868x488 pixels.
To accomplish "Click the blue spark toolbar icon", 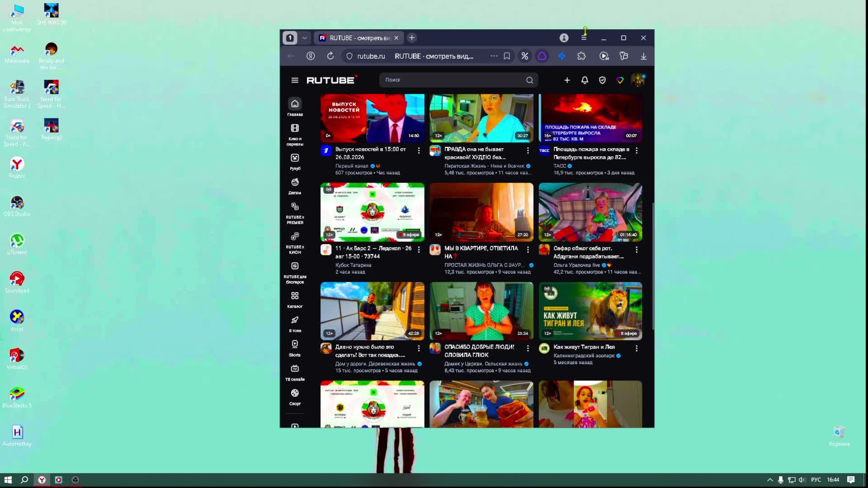I will pos(562,56).
